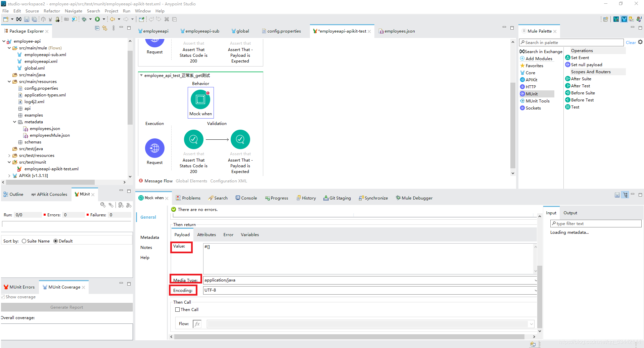Select the Suite Name sort radio button

pyautogui.click(x=24, y=241)
